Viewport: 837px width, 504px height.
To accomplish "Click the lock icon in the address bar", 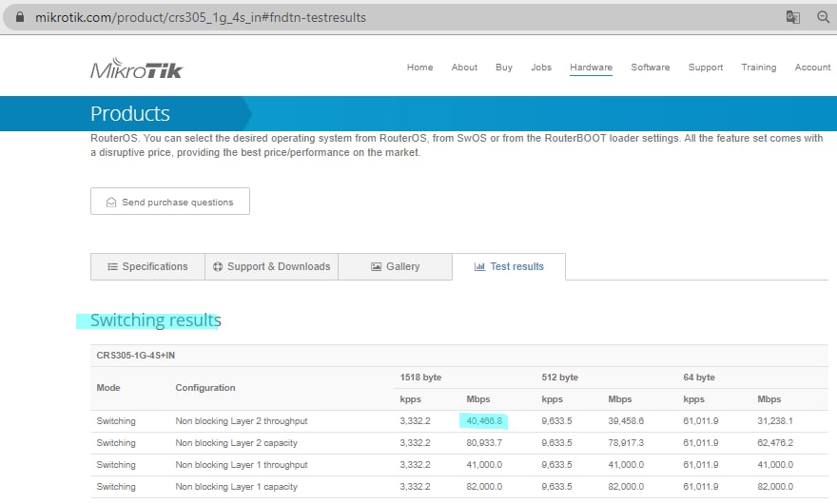I will click(20, 17).
